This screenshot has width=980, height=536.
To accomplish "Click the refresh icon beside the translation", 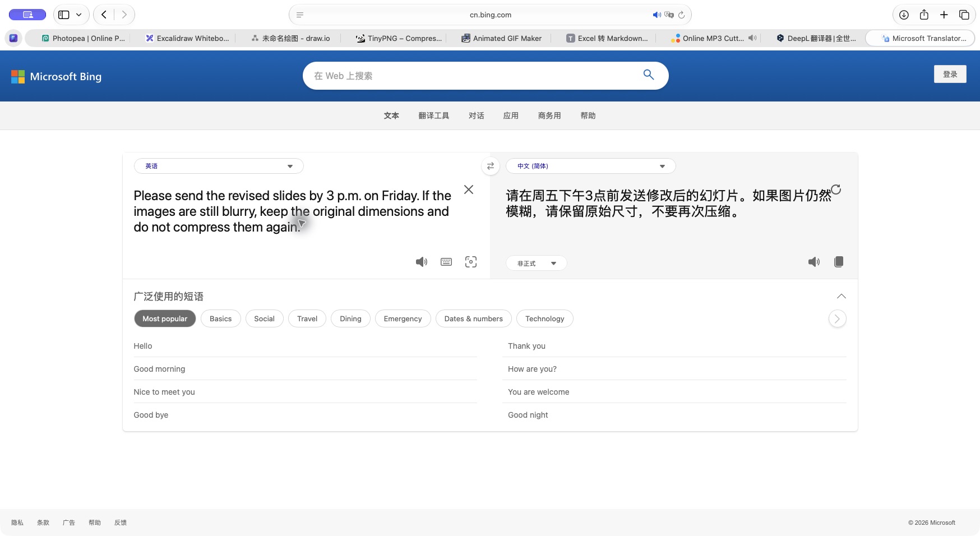I will click(x=836, y=190).
